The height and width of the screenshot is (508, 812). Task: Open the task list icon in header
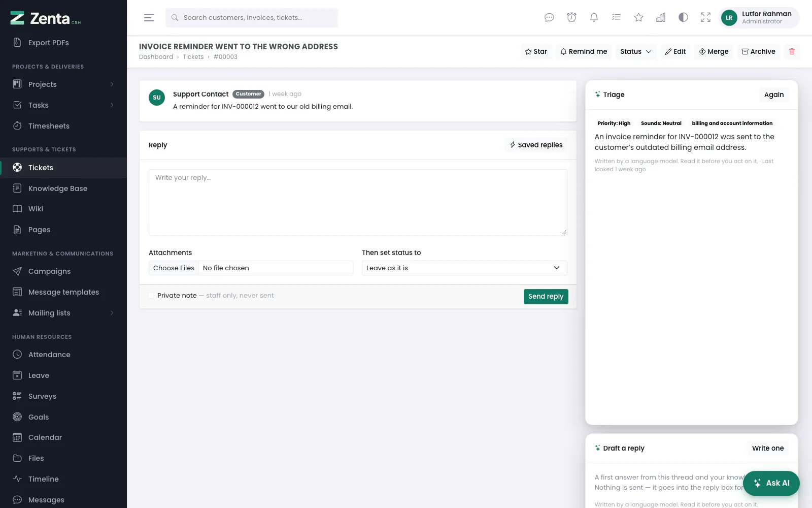point(616,18)
